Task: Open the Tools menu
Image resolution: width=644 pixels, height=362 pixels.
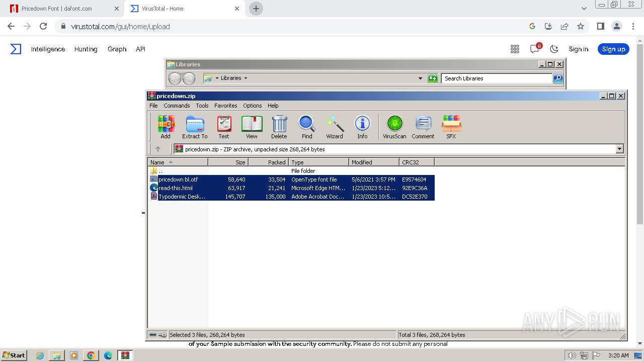Action: coord(202,106)
